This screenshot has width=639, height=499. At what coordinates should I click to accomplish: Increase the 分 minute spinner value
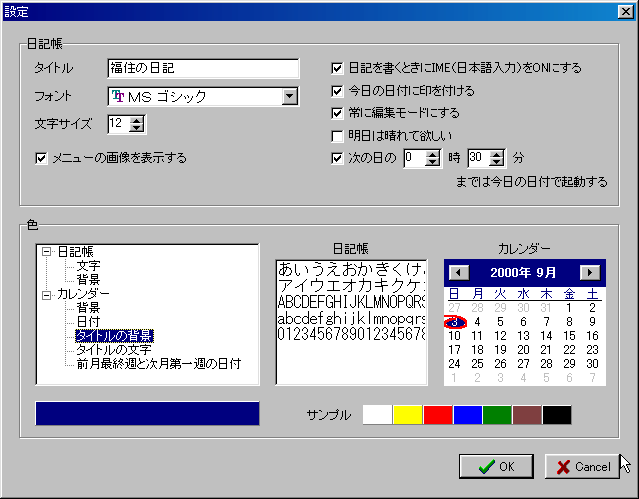pyautogui.click(x=496, y=154)
